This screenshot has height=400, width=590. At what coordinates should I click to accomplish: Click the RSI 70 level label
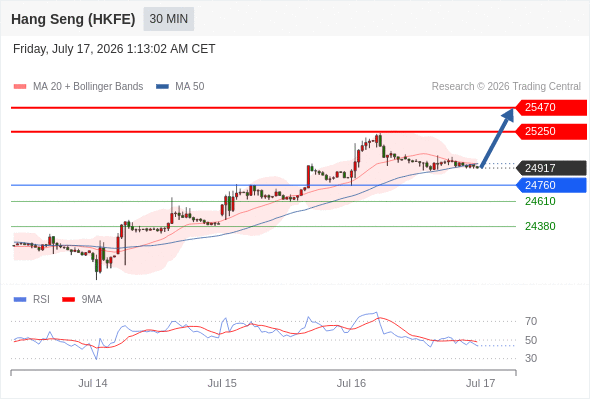tap(531, 321)
